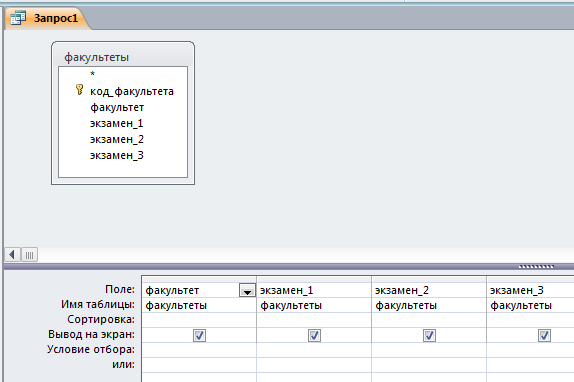Viewport: 574px width, 382px height.
Task: Uncheck Вывод на экран for the экзамен_3 column
Action: coord(544,335)
